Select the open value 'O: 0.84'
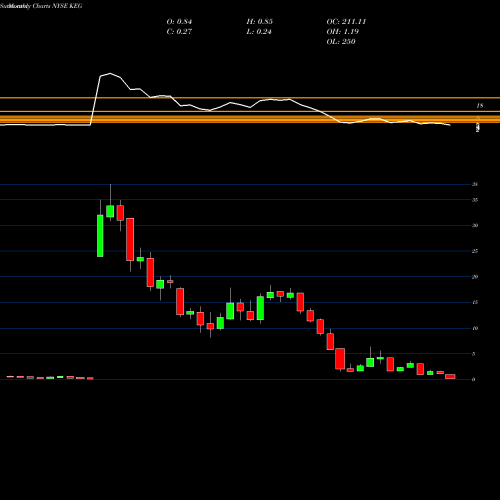The height and width of the screenshot is (500, 500). click(179, 22)
